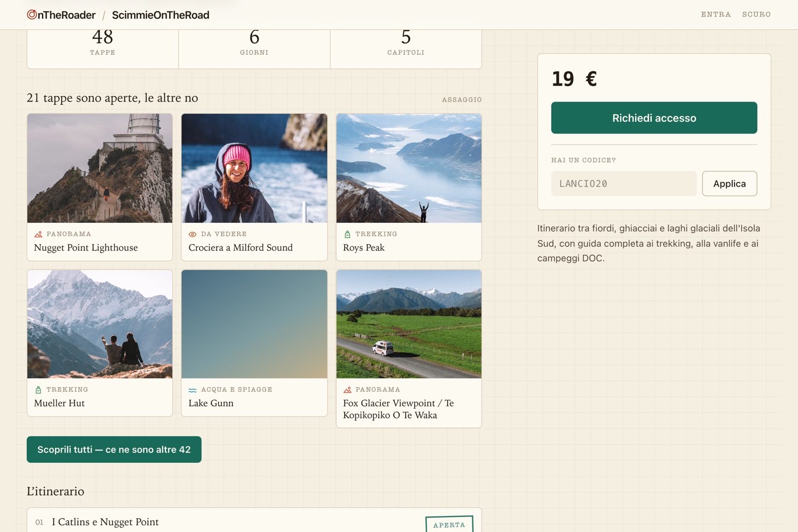Viewport: 798px width, 532px height.
Task: Click the waves icon on Lake Gunn
Action: pyautogui.click(x=193, y=390)
